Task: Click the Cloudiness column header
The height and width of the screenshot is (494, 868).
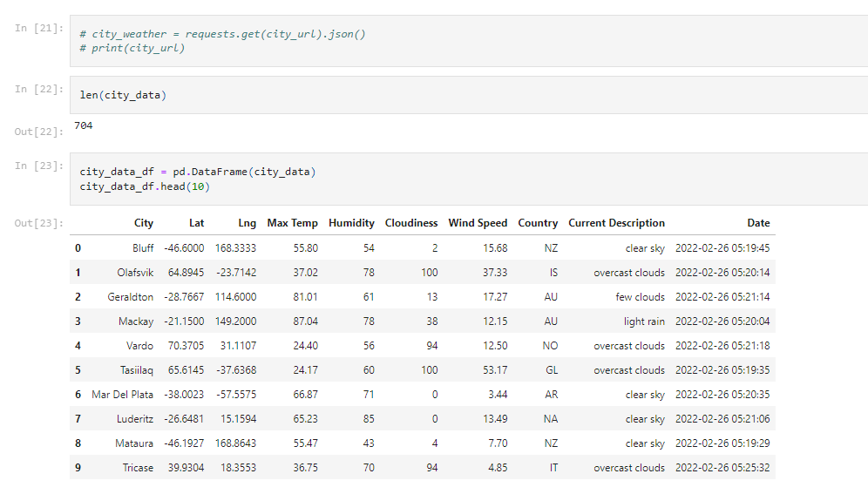Action: 411,223
